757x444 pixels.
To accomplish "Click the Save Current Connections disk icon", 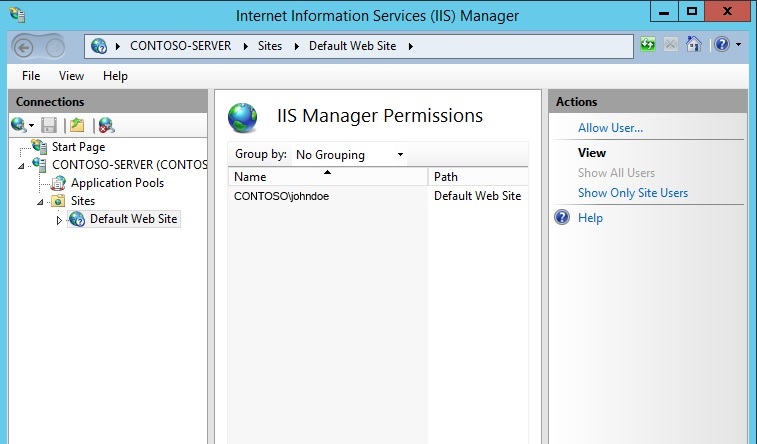I will 49,125.
